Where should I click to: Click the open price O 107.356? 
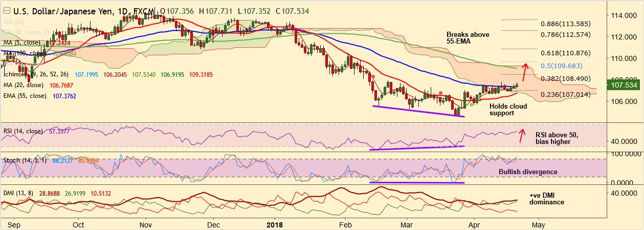pos(176,11)
